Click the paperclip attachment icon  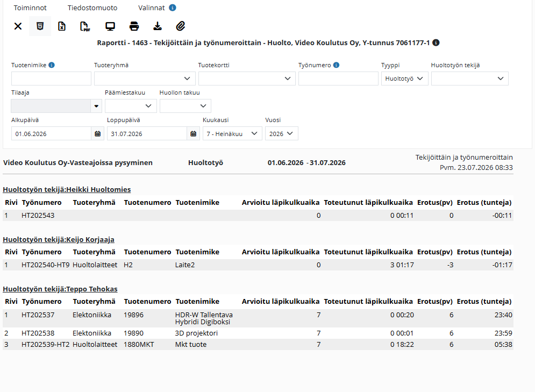pos(181,26)
